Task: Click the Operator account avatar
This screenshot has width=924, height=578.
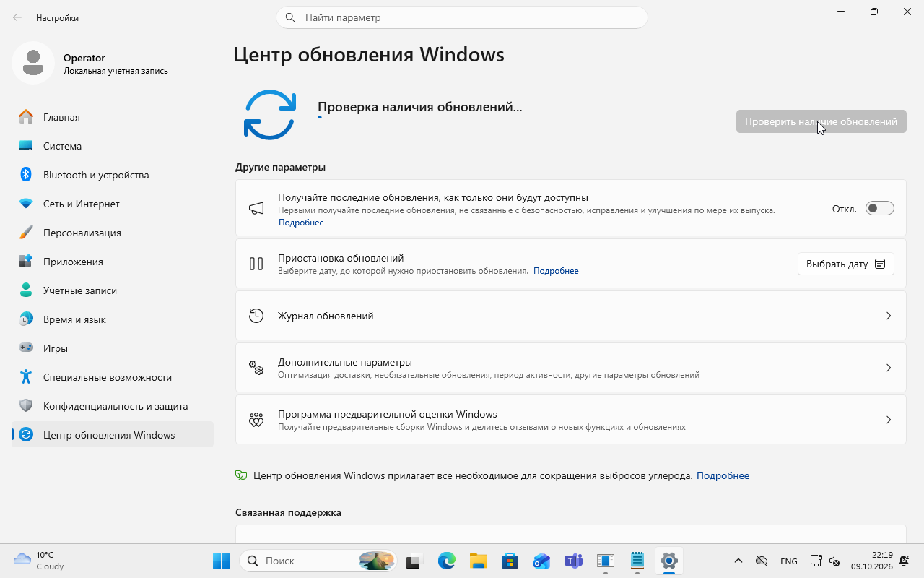Action: pos(32,63)
